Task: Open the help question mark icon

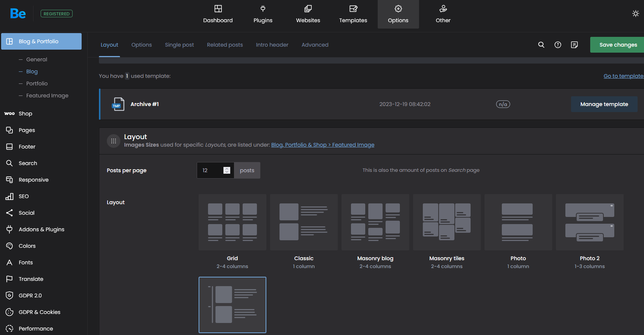Action: point(558,45)
